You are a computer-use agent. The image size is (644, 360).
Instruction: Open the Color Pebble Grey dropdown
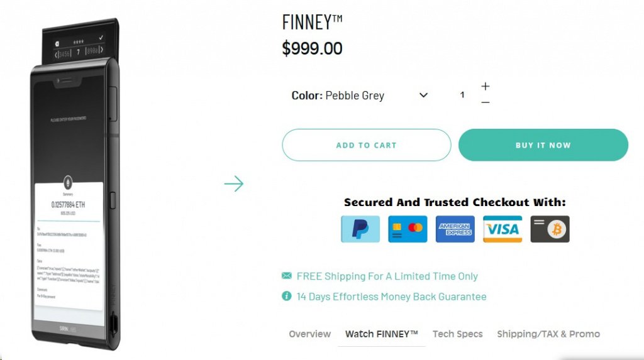point(355,95)
